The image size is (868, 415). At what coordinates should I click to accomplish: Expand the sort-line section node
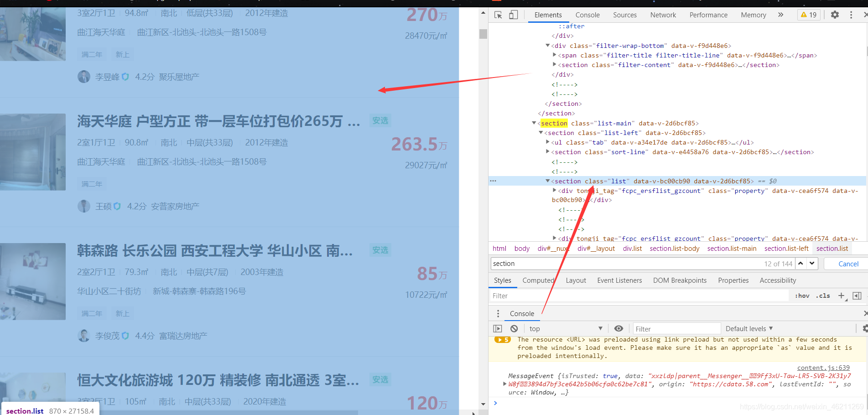coord(548,152)
